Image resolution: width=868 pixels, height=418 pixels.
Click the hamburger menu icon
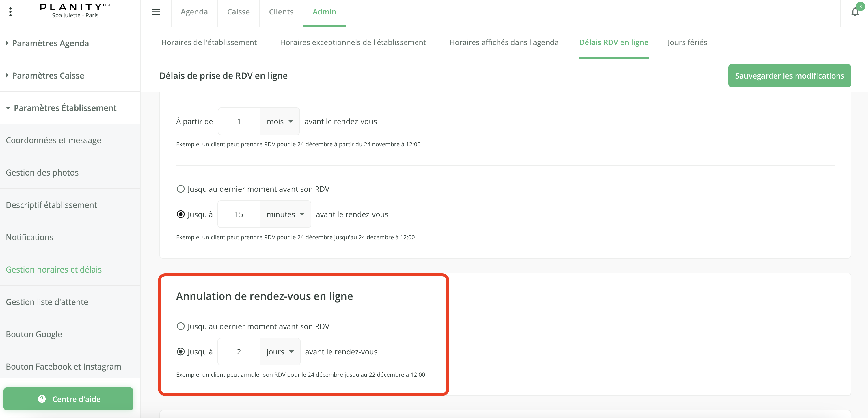tap(156, 12)
